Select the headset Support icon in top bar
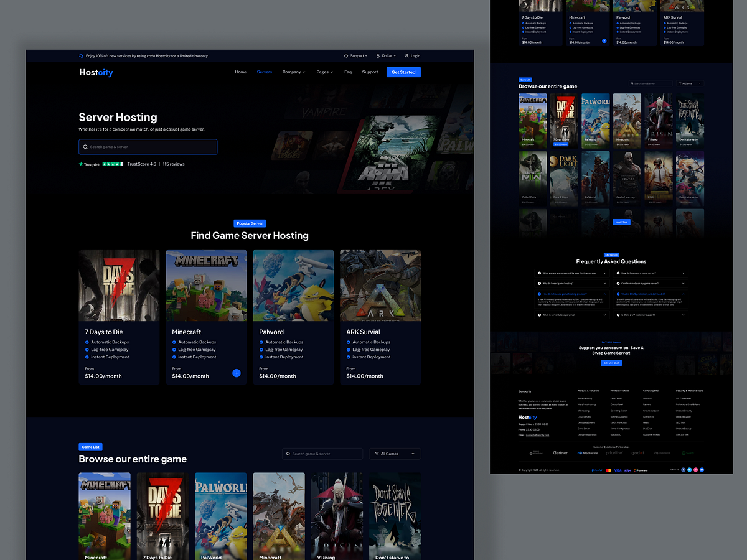The image size is (747, 560). (x=345, y=55)
